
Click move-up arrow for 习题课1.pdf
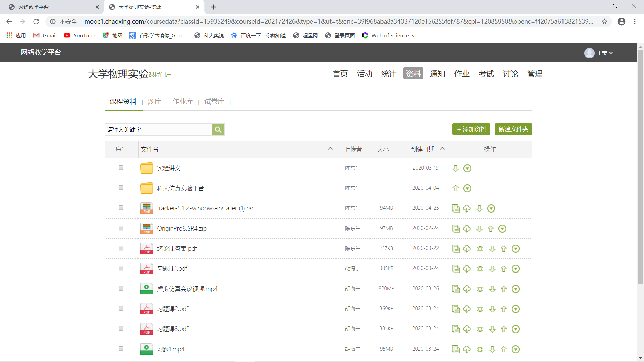pyautogui.click(x=504, y=269)
